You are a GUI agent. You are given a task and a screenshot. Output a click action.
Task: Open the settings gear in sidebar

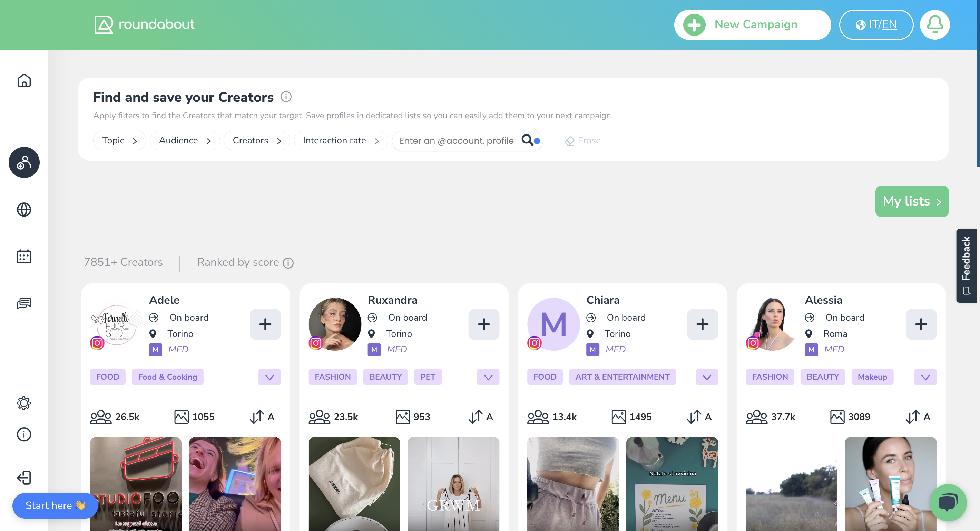pos(24,403)
